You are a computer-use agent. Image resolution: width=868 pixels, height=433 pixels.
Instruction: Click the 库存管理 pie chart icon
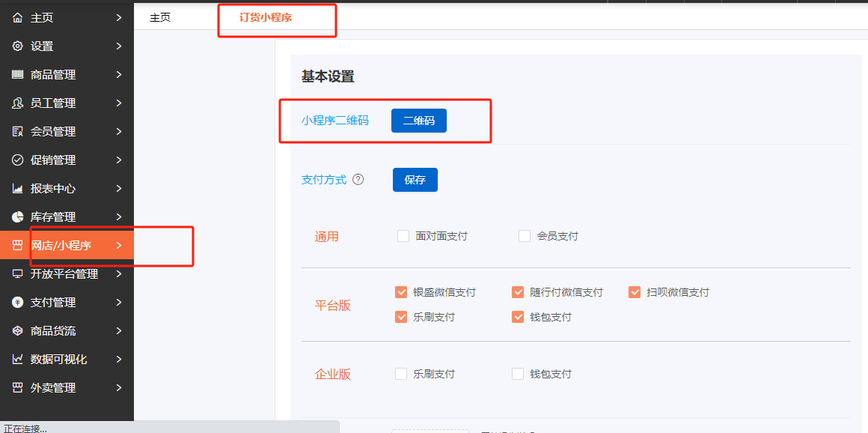[x=17, y=216]
